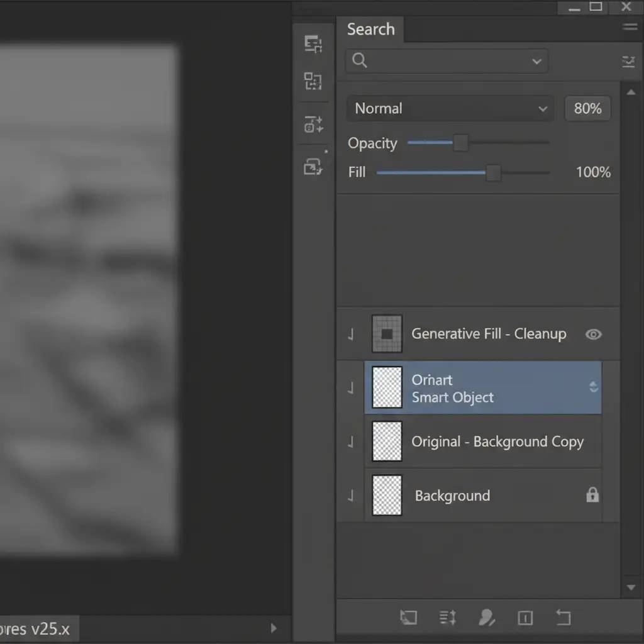The image size is (644, 644).
Task: Click the top icon in the vertical side strip
Action: pyautogui.click(x=313, y=44)
